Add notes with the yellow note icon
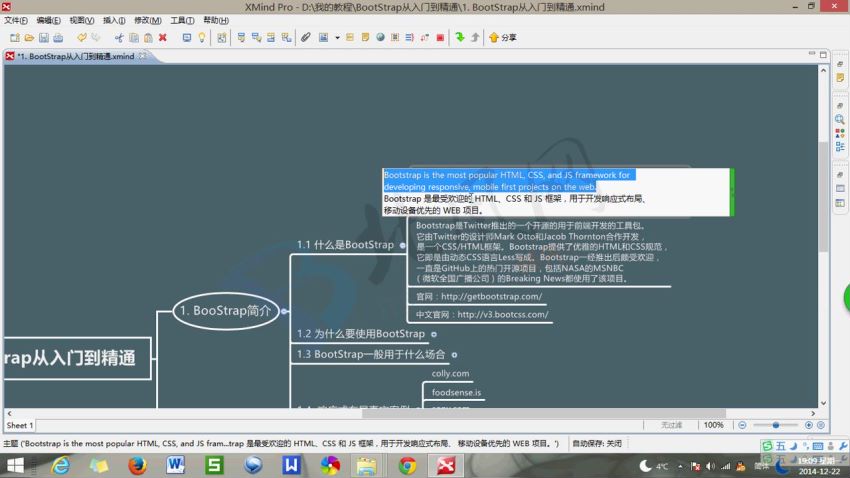This screenshot has width=850, height=478. (x=365, y=37)
